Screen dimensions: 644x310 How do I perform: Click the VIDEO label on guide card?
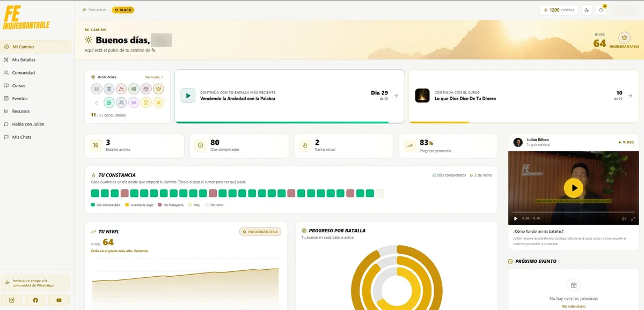click(626, 142)
